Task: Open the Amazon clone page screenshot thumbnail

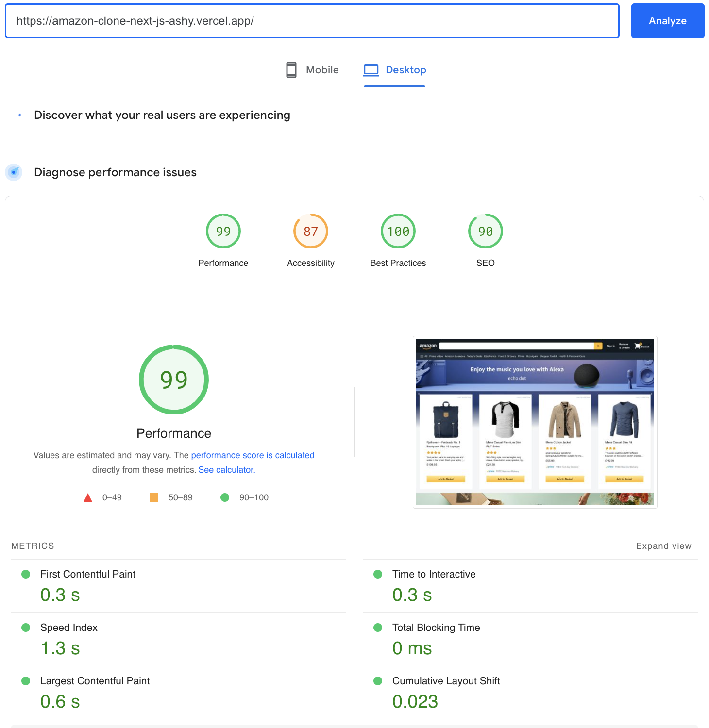Action: point(535,422)
